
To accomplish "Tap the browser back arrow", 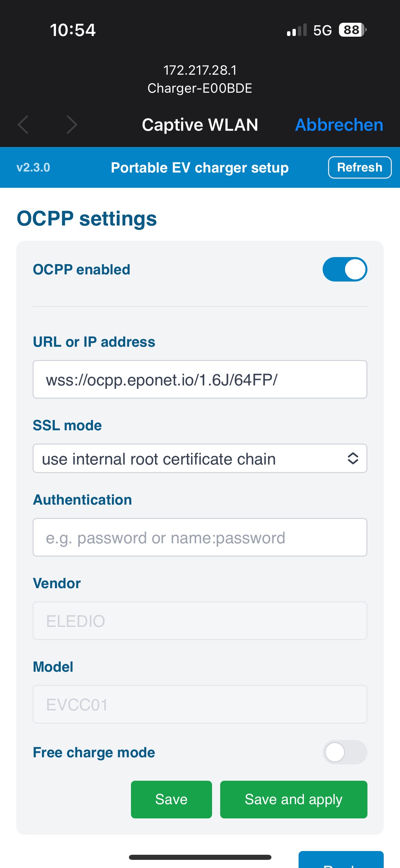I will [23, 125].
